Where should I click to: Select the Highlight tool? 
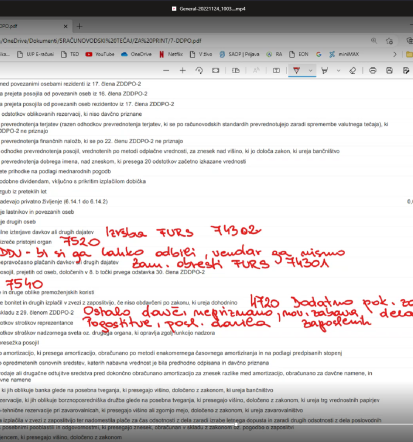(x=324, y=71)
